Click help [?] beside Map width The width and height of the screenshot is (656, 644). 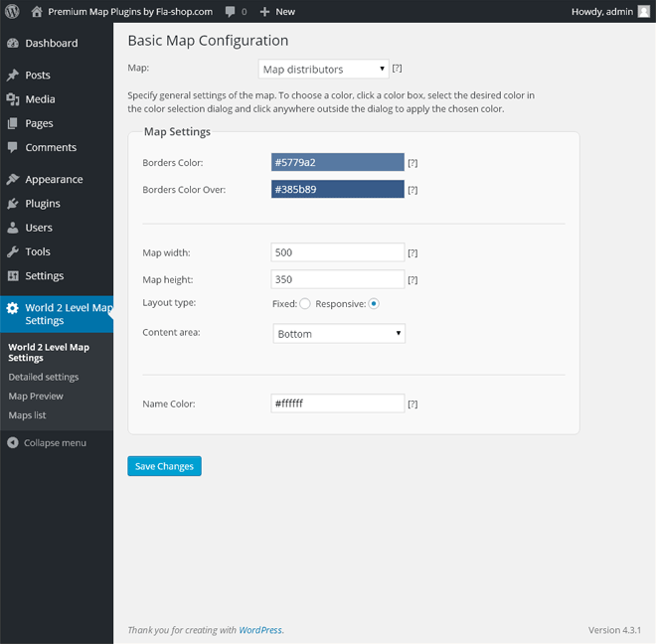coord(412,252)
